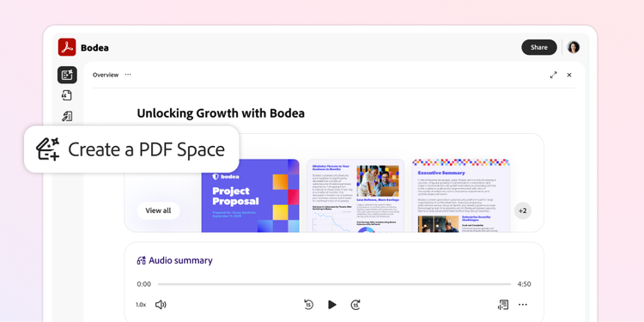The height and width of the screenshot is (322, 644).
Task: Mute the audio summary volume
Action: pos(161,304)
